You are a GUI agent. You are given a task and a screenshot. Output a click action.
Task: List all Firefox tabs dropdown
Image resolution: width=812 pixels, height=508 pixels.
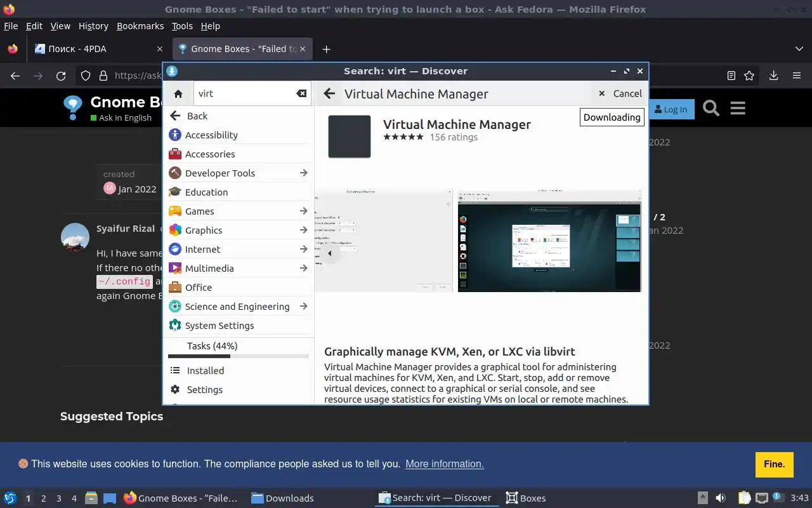tap(799, 49)
